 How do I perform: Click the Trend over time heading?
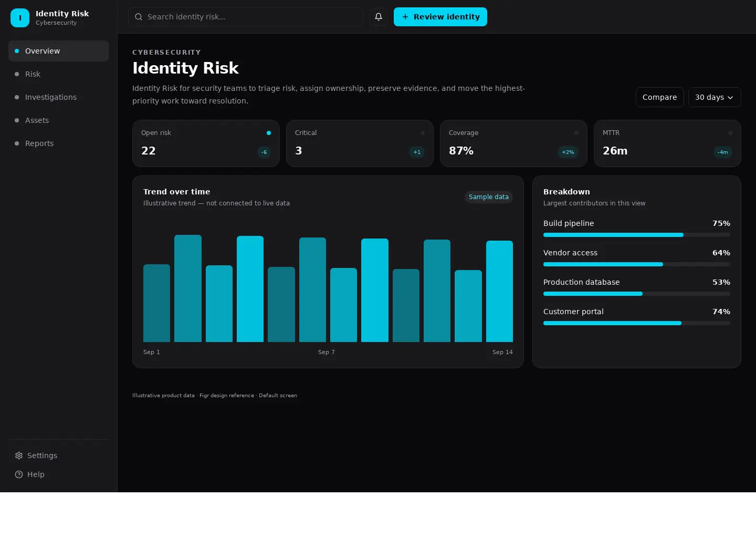click(x=176, y=192)
